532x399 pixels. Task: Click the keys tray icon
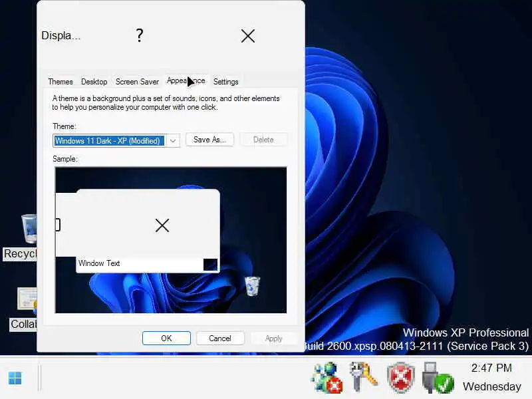pos(364,376)
